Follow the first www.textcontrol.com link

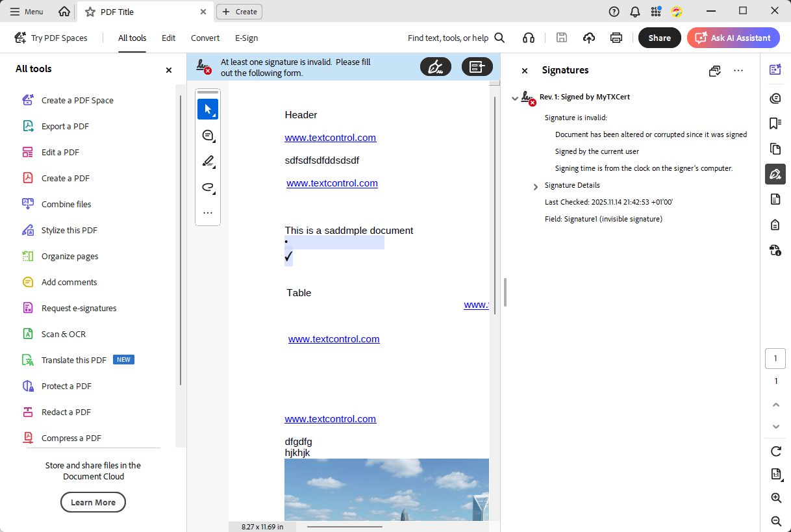330,137
